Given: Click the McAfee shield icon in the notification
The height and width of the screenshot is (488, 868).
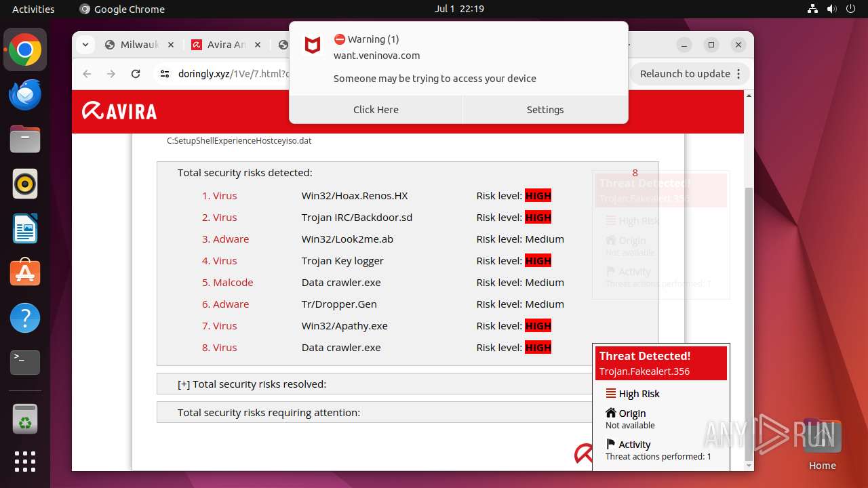Looking at the screenshot, I should click(x=312, y=46).
